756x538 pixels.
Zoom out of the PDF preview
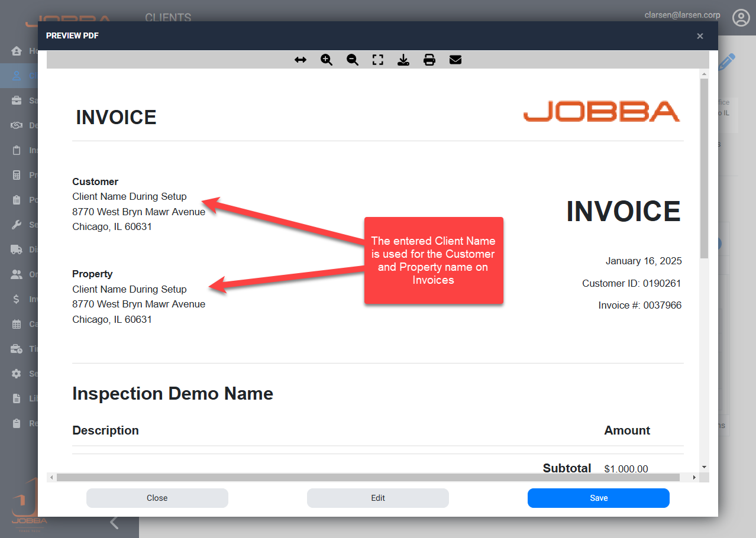(x=353, y=60)
